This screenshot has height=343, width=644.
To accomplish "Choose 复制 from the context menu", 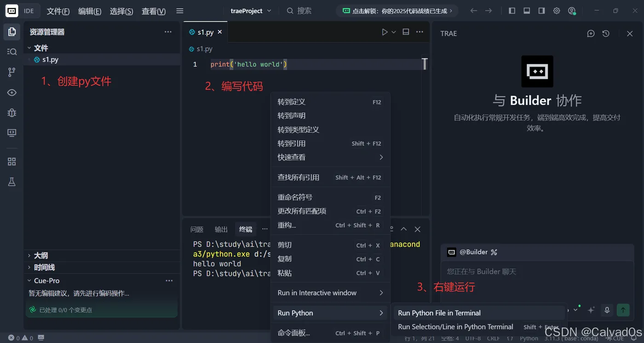I will click(x=330, y=259).
